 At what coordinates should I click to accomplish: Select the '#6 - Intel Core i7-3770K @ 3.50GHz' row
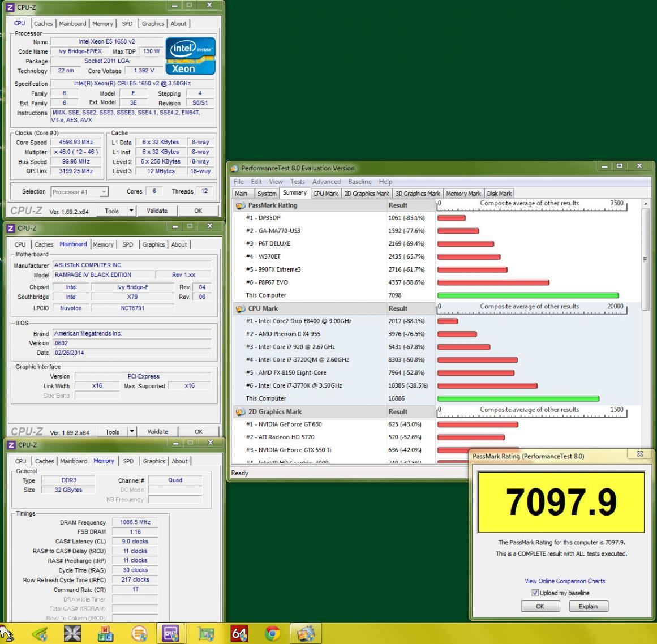coord(334,385)
